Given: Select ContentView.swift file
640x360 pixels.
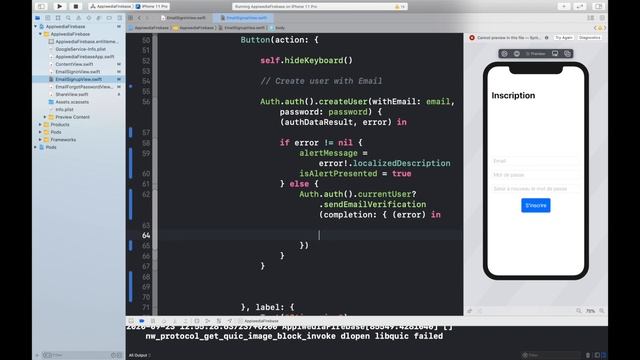Looking at the screenshot, I should tap(74, 64).
